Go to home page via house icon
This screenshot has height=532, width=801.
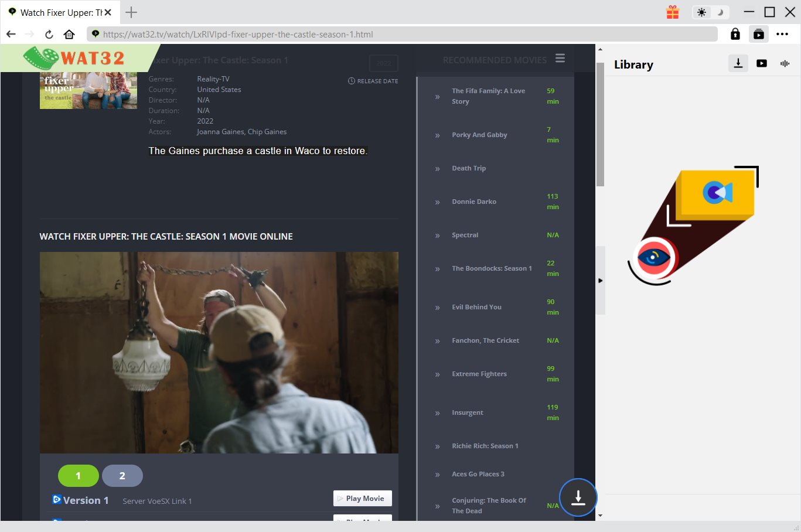[69, 34]
